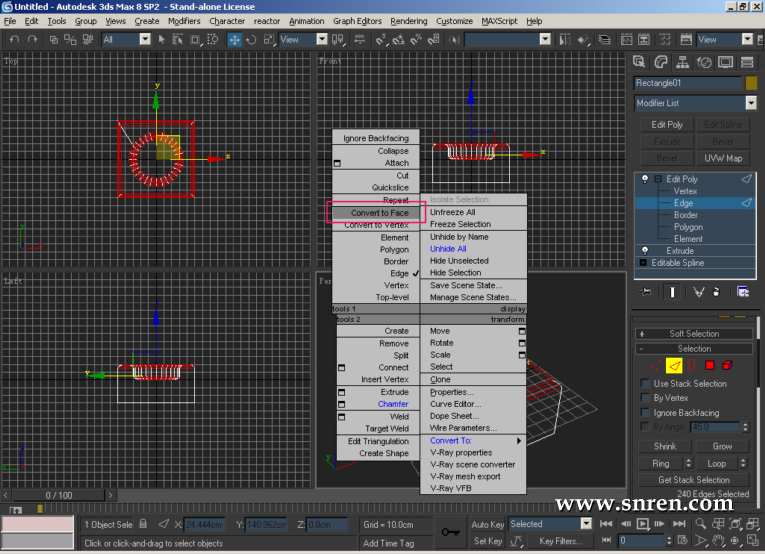This screenshot has height=554, width=765.
Task: Activate the Select and Move tool
Action: tap(235, 40)
